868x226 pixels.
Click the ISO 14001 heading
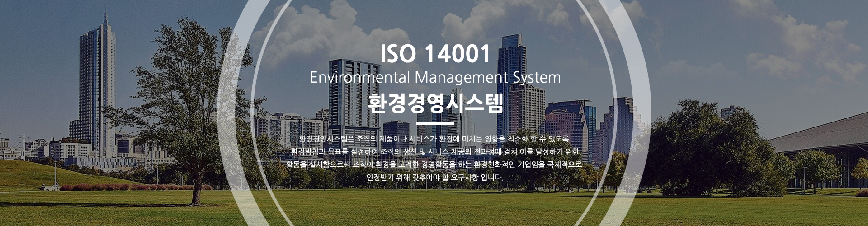pos(435,54)
